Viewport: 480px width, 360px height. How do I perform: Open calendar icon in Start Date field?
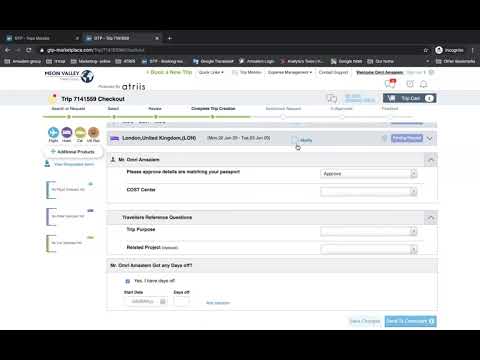(x=163, y=301)
